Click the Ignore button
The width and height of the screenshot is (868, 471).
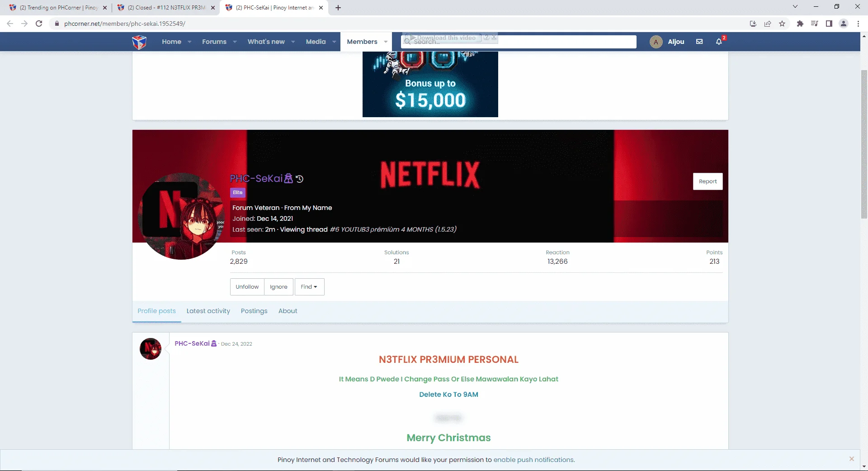click(278, 287)
